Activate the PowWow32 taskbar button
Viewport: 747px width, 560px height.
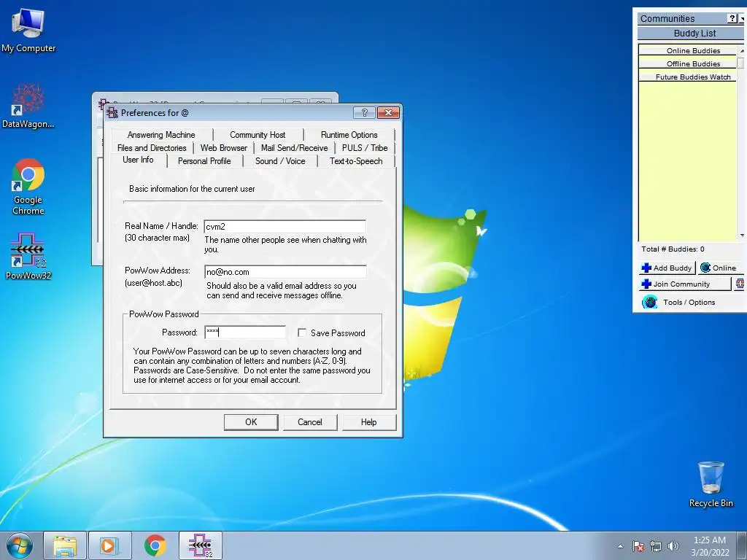tap(201, 545)
